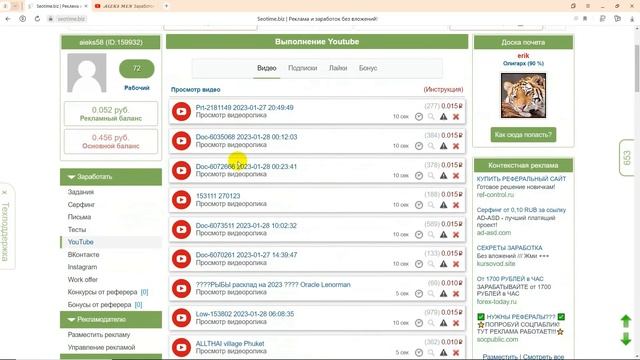
Task: Click the warning triangle icon in Doc-6070261 row
Action: tap(443, 264)
